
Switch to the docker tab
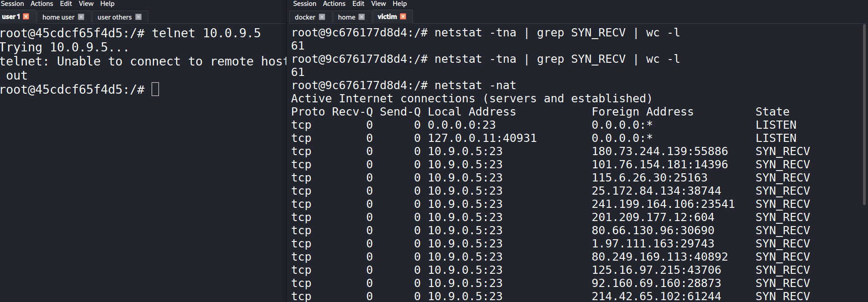(305, 17)
